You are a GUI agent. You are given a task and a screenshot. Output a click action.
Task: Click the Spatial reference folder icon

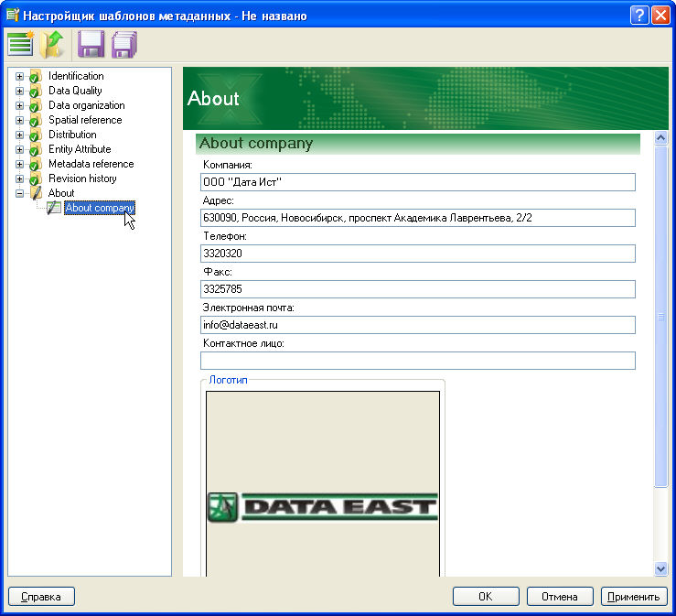pos(36,120)
